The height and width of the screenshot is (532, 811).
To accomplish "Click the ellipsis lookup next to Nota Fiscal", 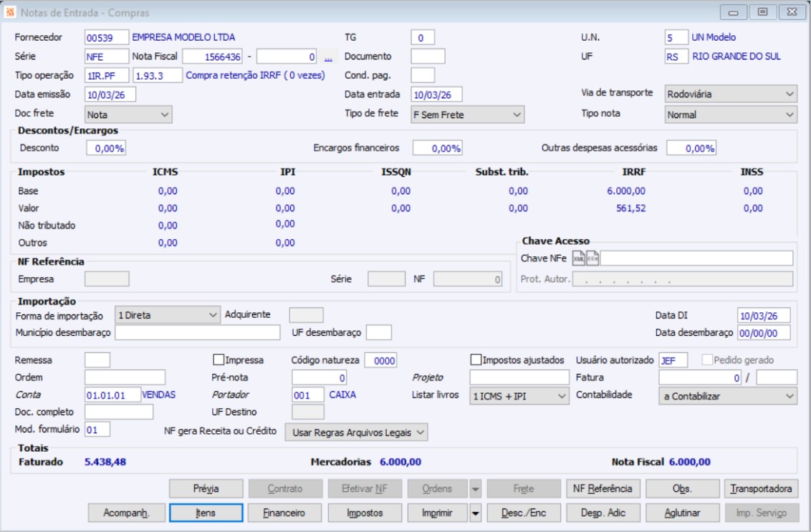I will [x=328, y=57].
